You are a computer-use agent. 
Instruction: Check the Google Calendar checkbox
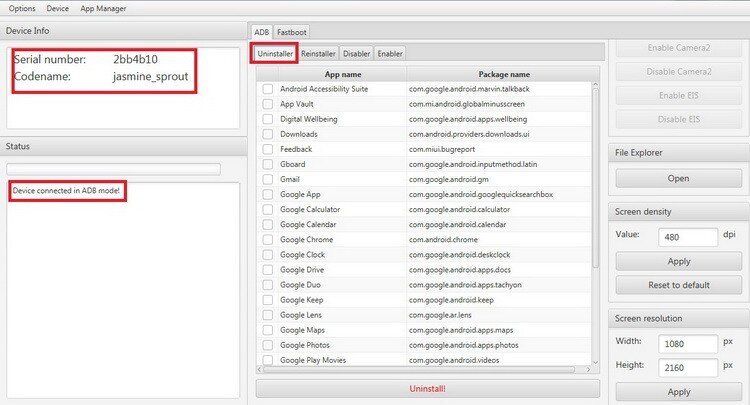(268, 224)
